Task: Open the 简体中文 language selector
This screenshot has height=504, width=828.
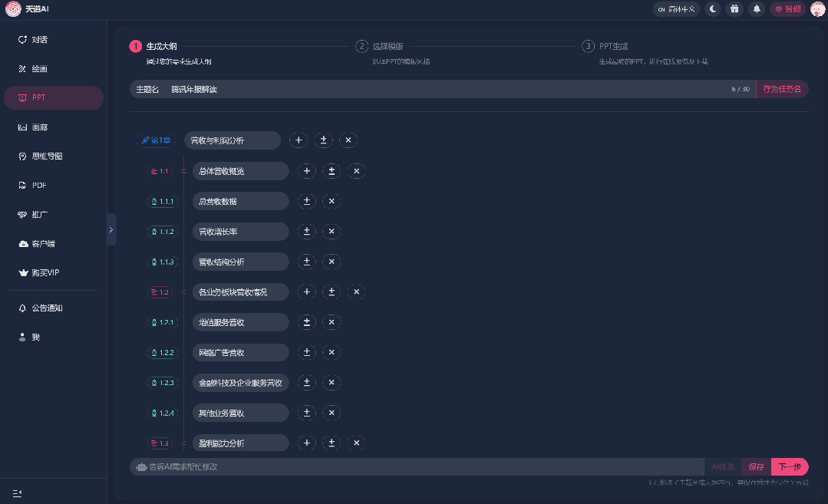Action: [677, 9]
